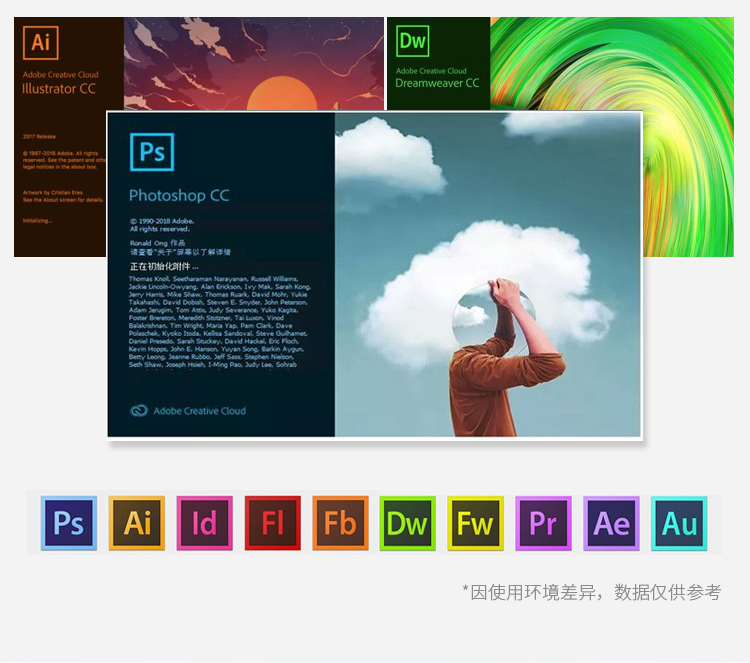Screen dimensions: 750x663
Task: Open the Fireworks Fw icon
Action: click(476, 523)
